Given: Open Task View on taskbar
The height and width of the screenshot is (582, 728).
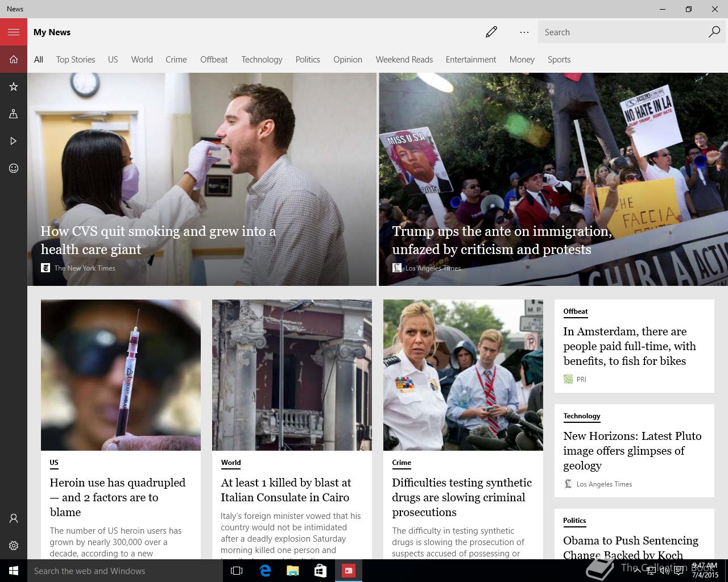Looking at the screenshot, I should [x=237, y=571].
